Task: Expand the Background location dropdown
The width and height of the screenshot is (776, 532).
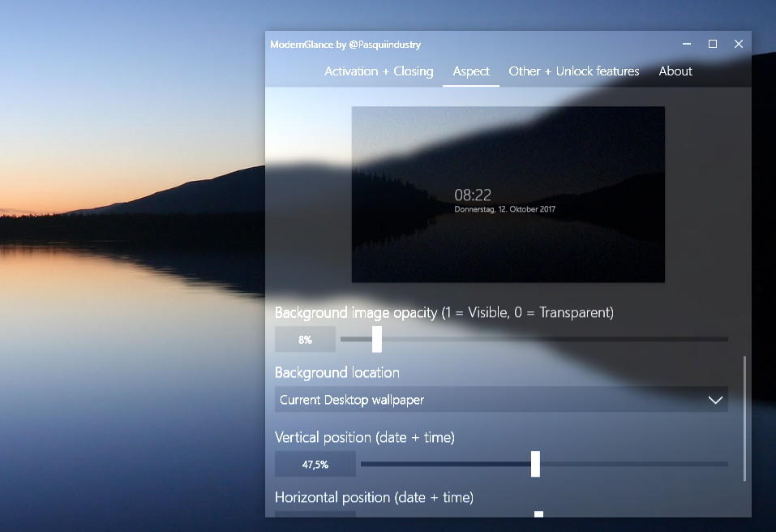Action: [501, 399]
